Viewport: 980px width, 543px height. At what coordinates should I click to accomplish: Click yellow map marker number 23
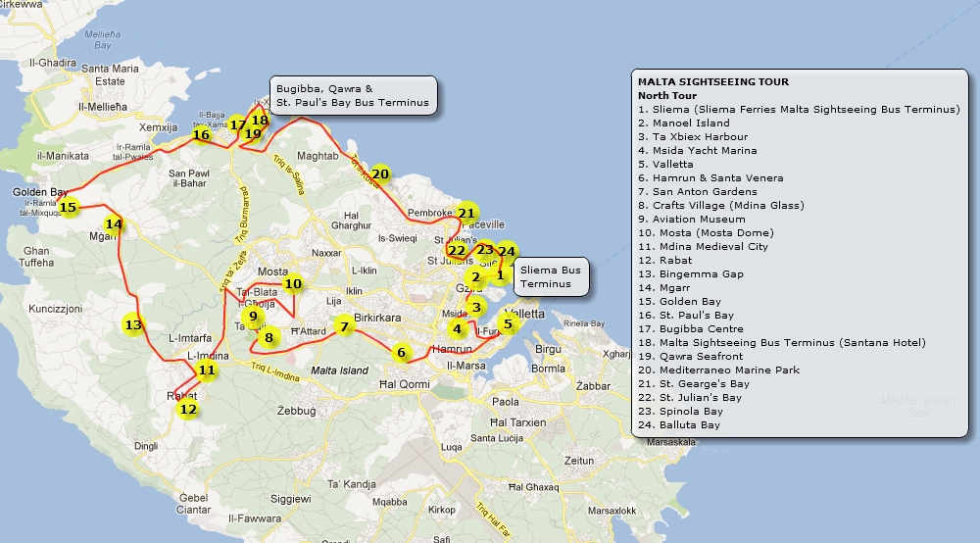[x=486, y=250]
